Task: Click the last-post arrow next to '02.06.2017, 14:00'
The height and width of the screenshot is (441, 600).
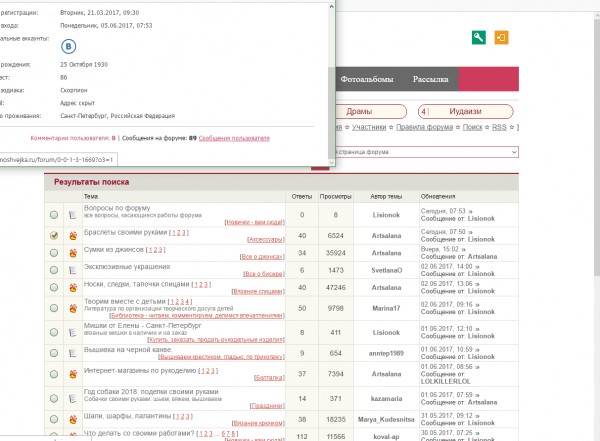Action: 477,266
